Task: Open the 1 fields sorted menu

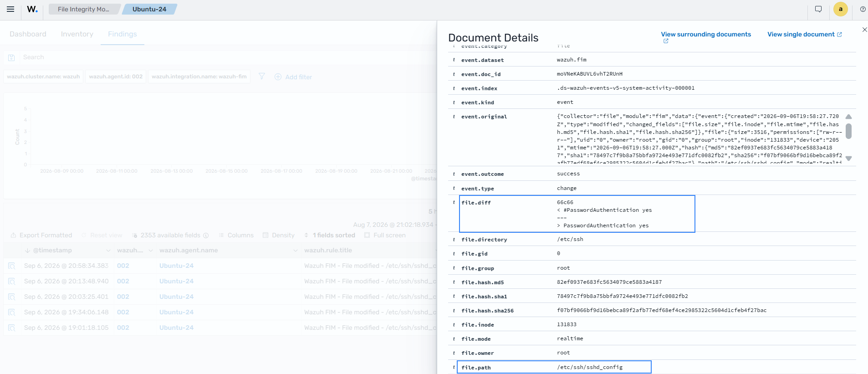Action: (330, 236)
